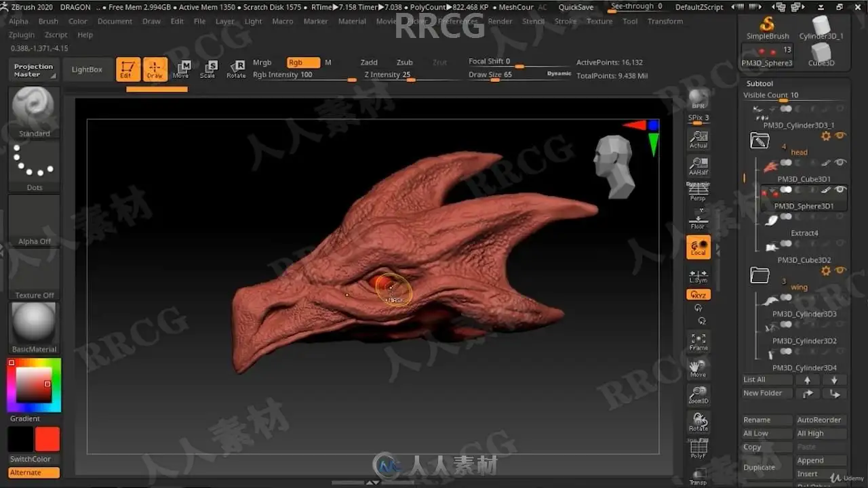Click the Zoom3D navigation icon

coord(698,394)
